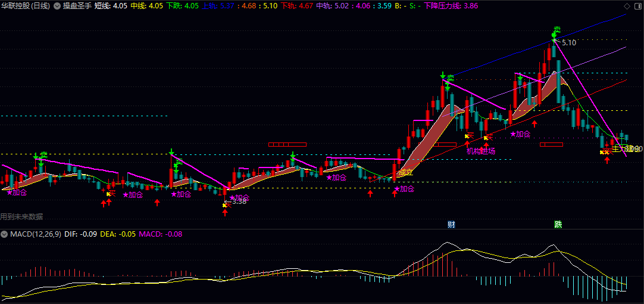Click the 上轨: 5.37 value
This screenshot has height=304, width=644.
coord(218,6)
